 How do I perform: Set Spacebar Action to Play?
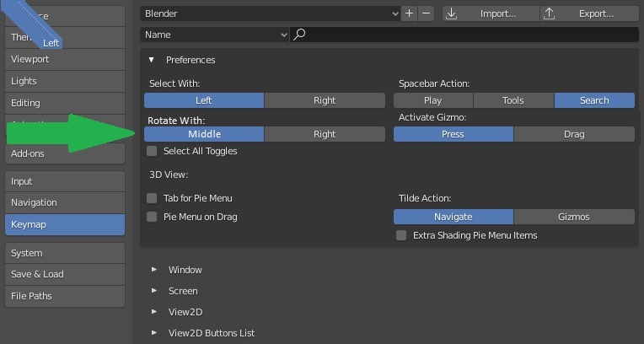433,100
